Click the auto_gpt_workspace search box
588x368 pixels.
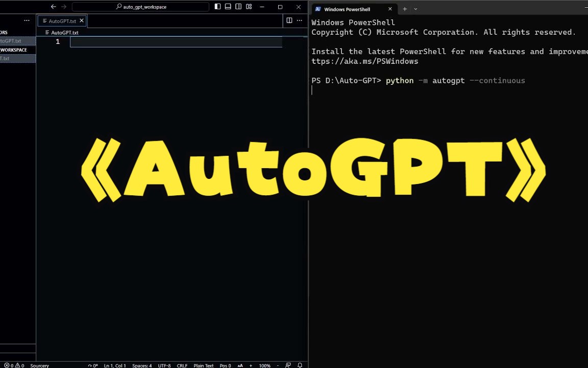(x=141, y=7)
